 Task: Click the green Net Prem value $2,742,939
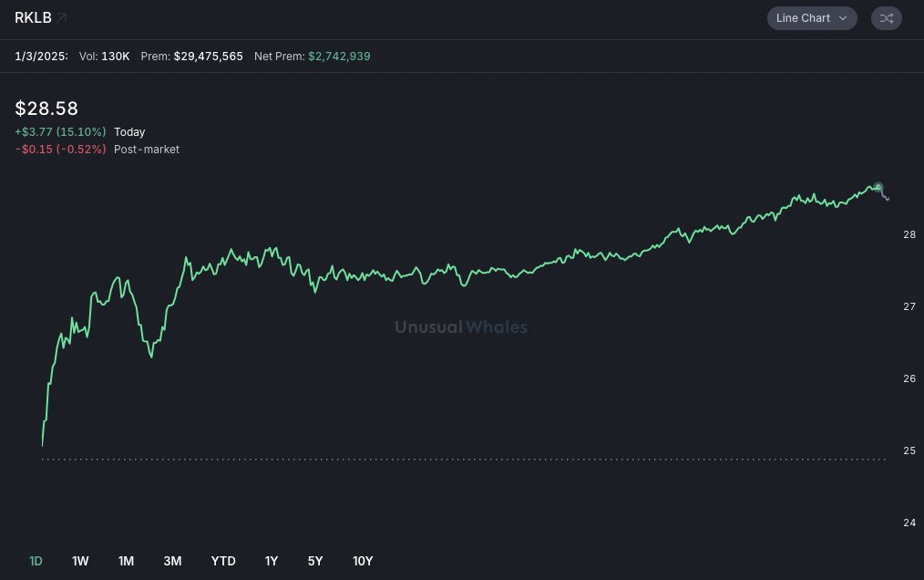coord(339,57)
